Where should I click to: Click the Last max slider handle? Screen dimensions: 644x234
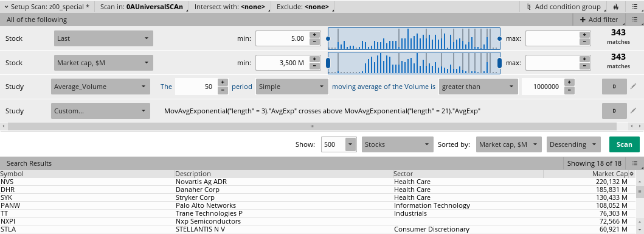(x=499, y=38)
